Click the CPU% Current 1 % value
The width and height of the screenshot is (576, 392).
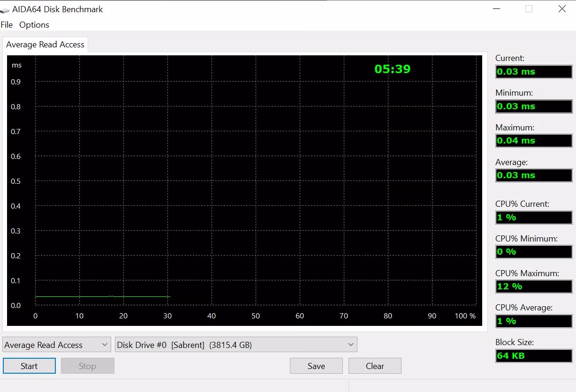534,218
